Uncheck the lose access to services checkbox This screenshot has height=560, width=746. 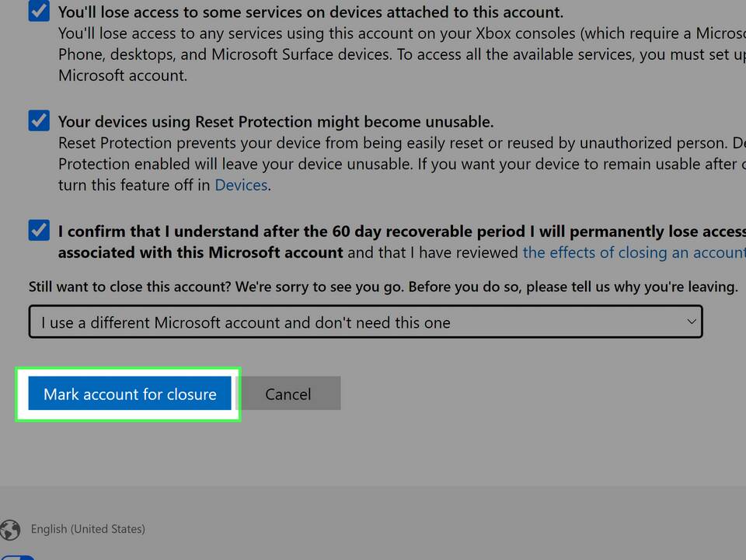tap(39, 12)
